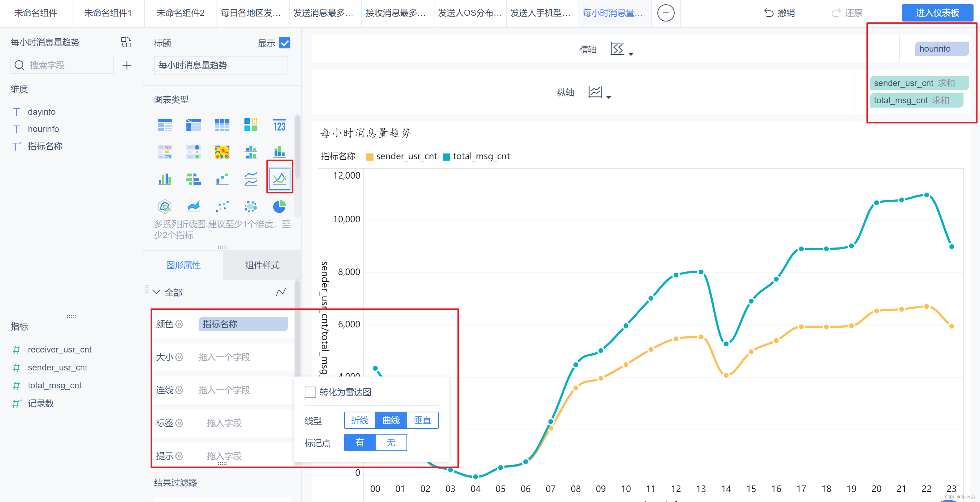The height and width of the screenshot is (502, 980).
Task: Click the total_msg_cnt 求和 field chip
Action: 916,100
